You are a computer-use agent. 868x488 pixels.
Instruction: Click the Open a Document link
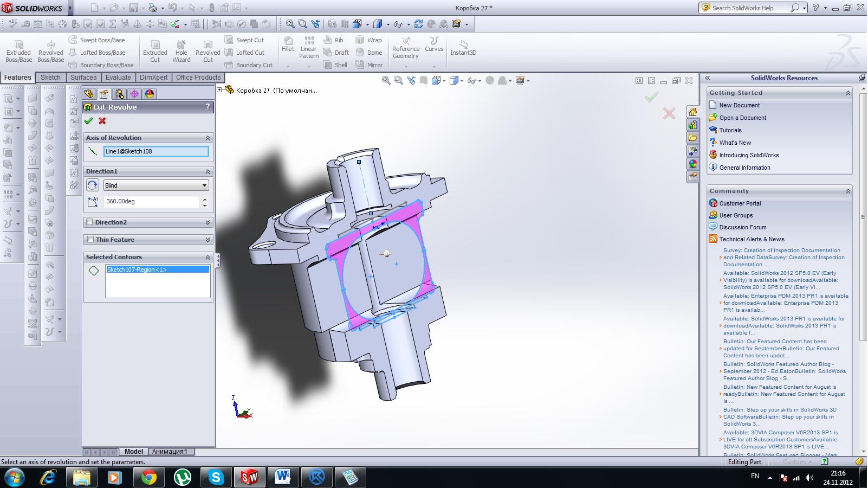(743, 118)
